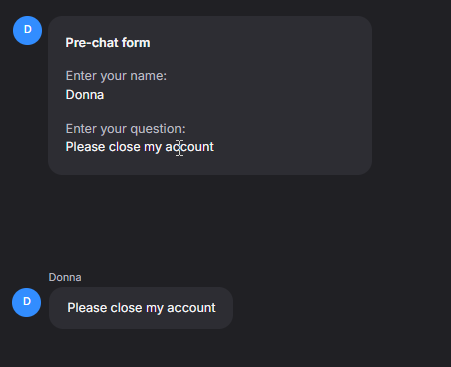The height and width of the screenshot is (367, 451).
Task: Click the word 'account' in the form answer
Action: point(190,147)
